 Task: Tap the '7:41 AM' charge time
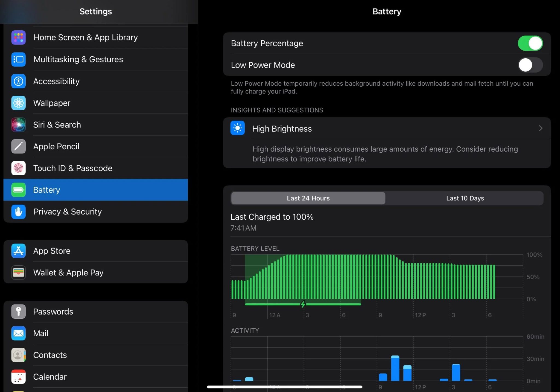tap(243, 228)
